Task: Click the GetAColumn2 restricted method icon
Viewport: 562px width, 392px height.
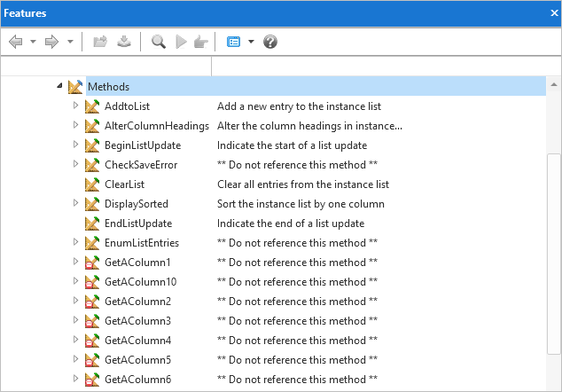Action: [x=92, y=301]
